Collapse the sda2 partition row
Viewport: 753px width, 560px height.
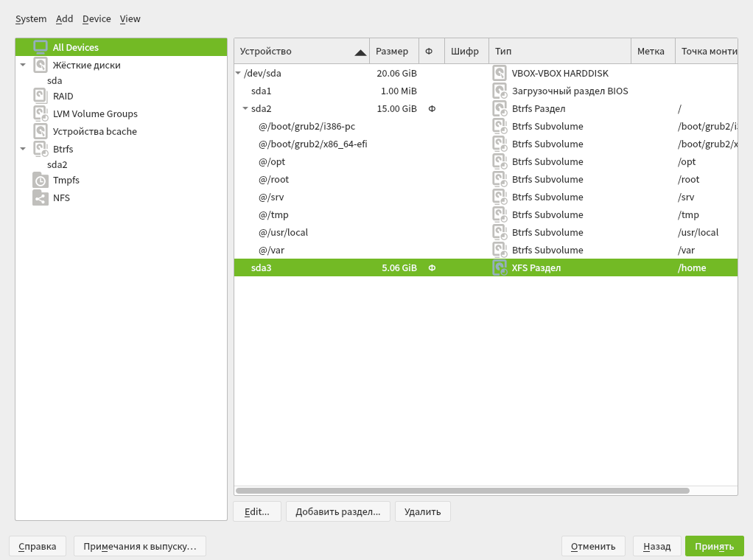245,108
